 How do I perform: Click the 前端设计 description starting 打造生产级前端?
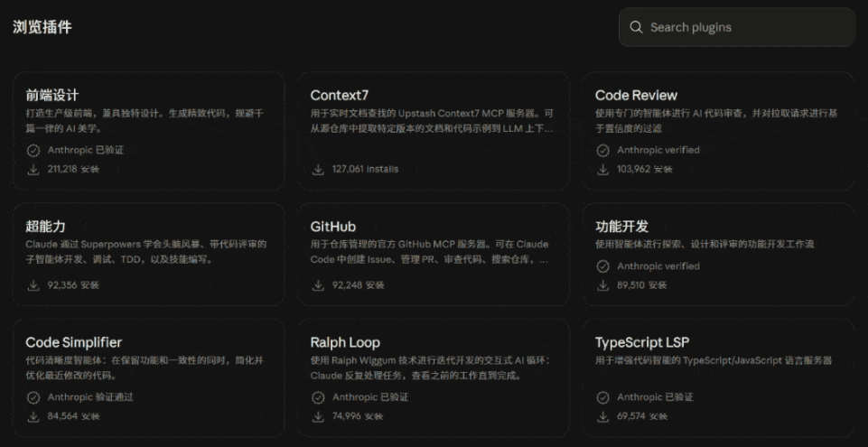[145, 121]
